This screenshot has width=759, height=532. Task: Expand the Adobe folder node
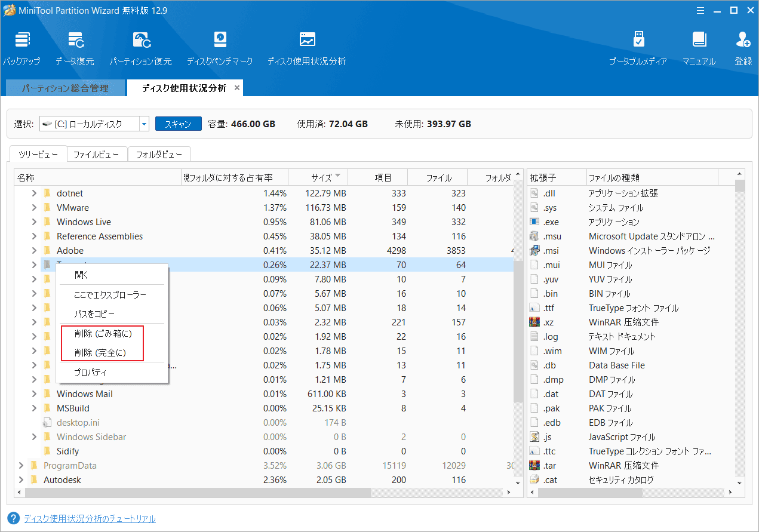click(x=34, y=251)
